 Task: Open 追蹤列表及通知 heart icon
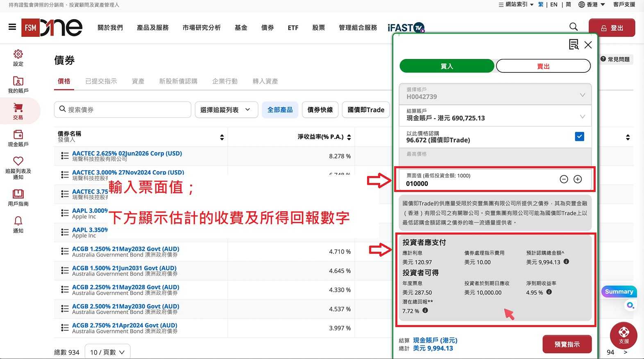click(18, 161)
